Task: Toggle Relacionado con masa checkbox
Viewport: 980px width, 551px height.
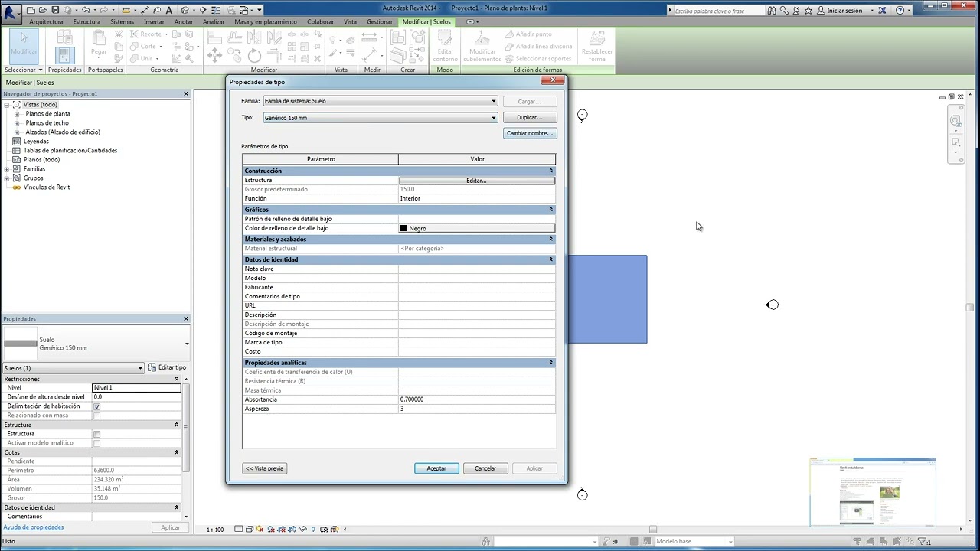Action: click(x=96, y=416)
